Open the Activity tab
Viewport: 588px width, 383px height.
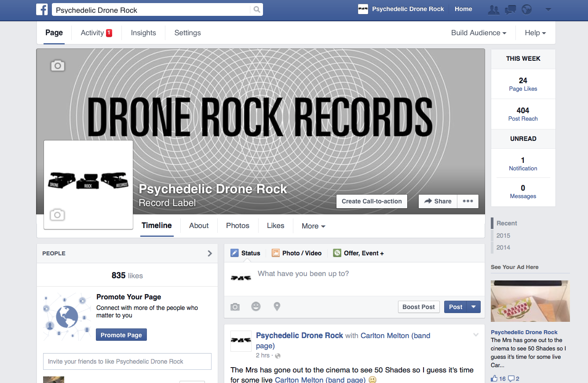coord(96,33)
